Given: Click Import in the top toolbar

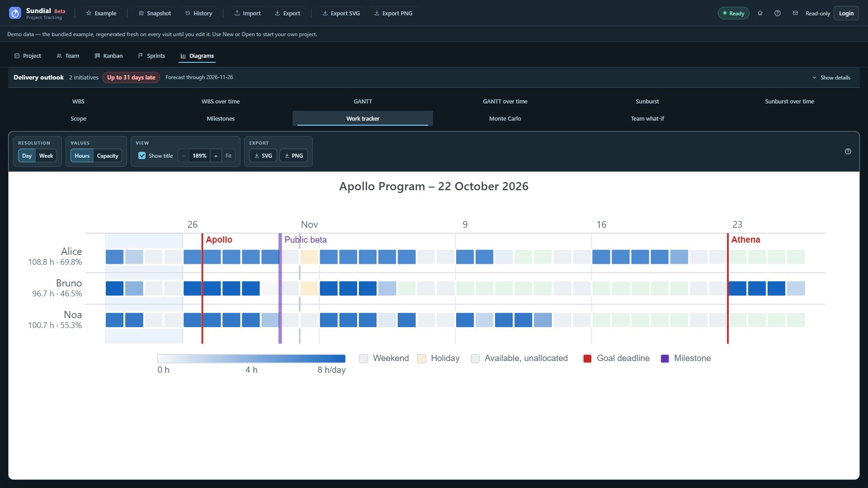Looking at the screenshot, I should [247, 13].
